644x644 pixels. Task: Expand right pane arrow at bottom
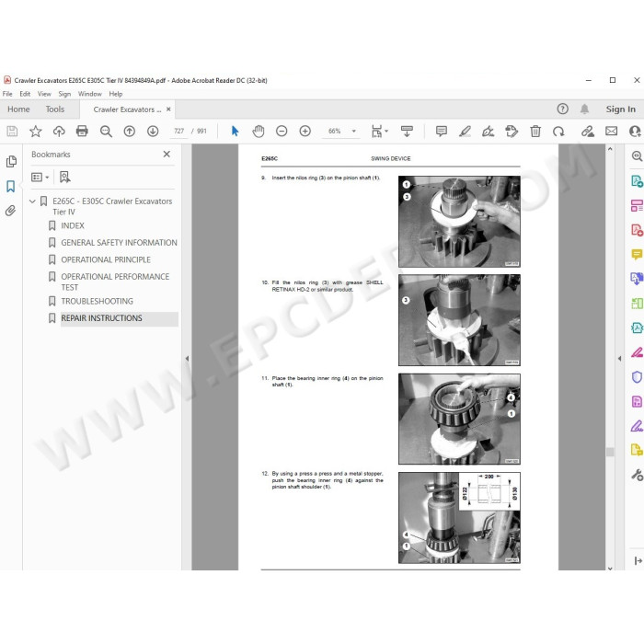coord(638,560)
